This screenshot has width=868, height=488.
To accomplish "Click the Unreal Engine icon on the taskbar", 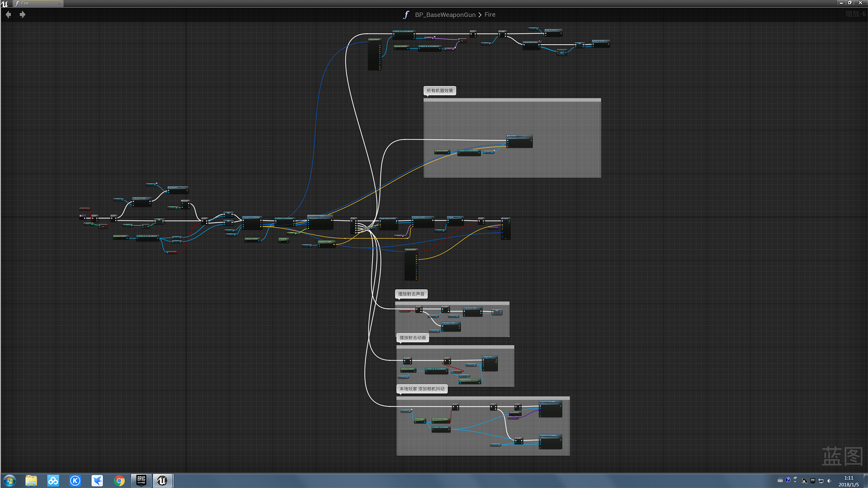I will click(x=163, y=480).
